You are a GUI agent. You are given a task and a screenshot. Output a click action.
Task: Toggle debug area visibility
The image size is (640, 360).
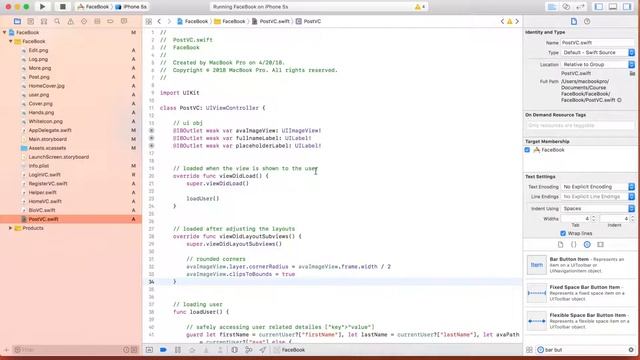click(x=613, y=7)
